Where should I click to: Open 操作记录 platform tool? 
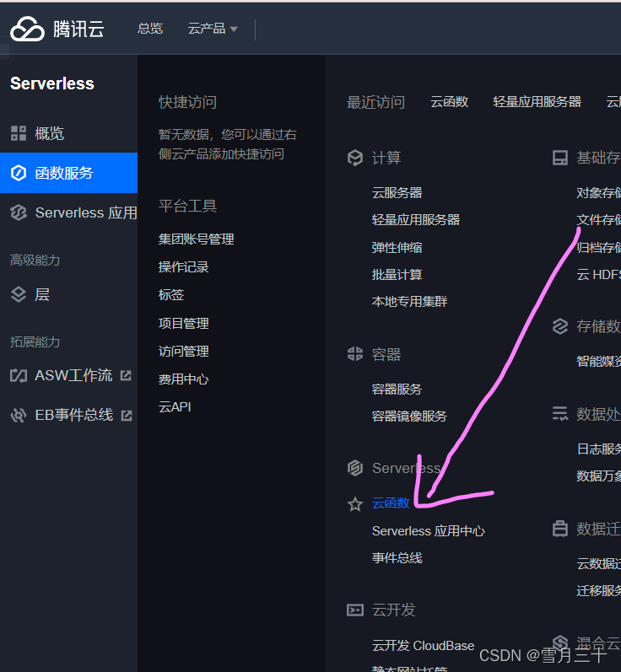tap(184, 267)
